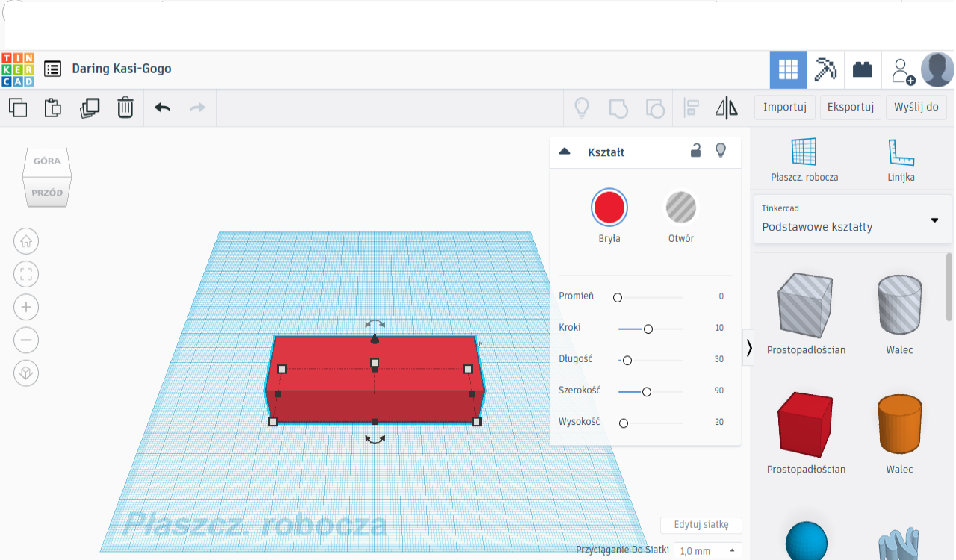Click the design name Daring Kasi-Gogo
Image resolution: width=956 pixels, height=560 pixels.
point(122,69)
